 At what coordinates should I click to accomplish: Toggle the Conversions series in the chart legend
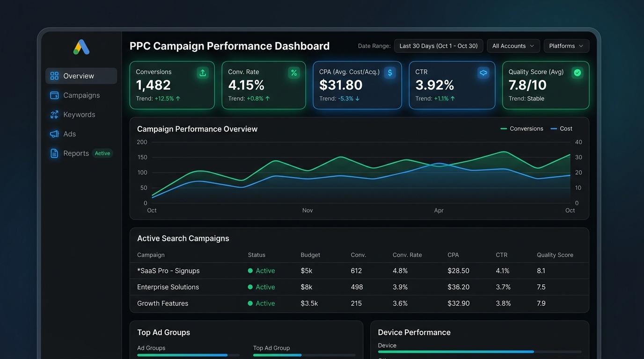click(522, 129)
